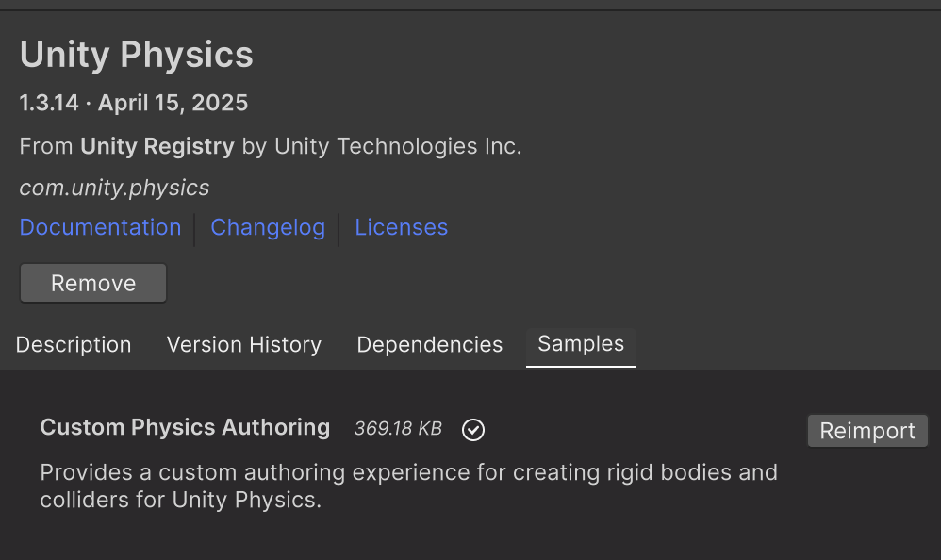Click the Unity Physics package title
Image resolution: width=941 pixels, height=560 pixels.
(137, 55)
